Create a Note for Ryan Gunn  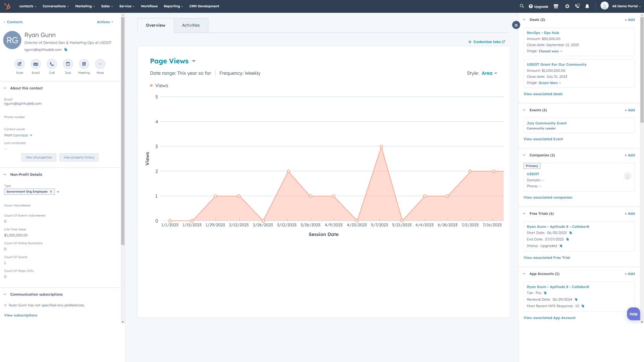click(19, 64)
